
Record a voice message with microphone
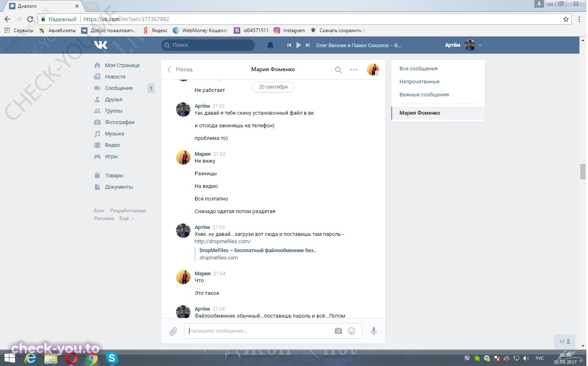click(374, 331)
